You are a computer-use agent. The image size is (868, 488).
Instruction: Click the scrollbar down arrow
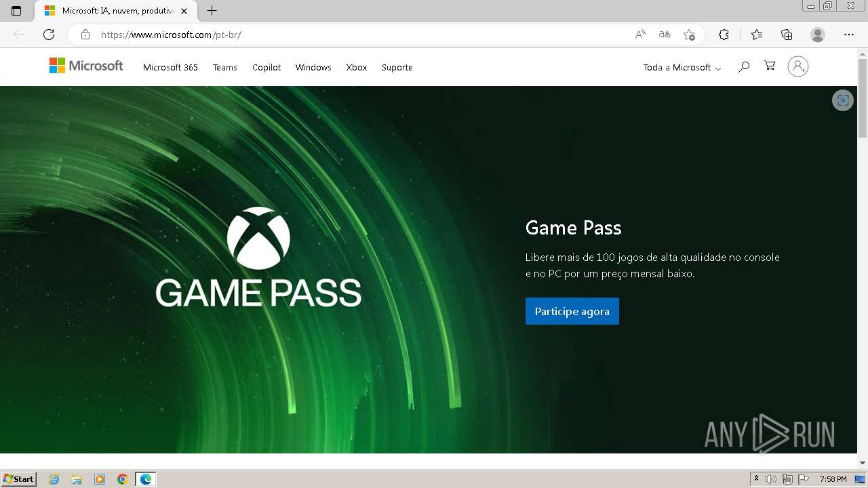coord(863,463)
